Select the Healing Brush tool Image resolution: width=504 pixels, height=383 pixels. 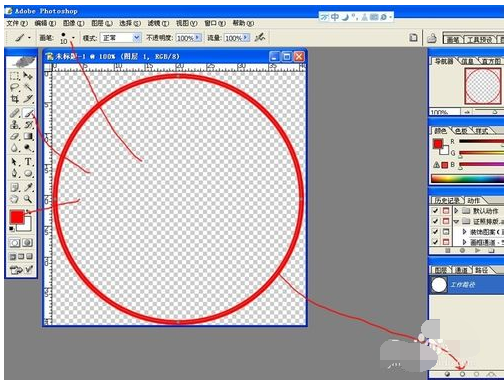coord(14,113)
